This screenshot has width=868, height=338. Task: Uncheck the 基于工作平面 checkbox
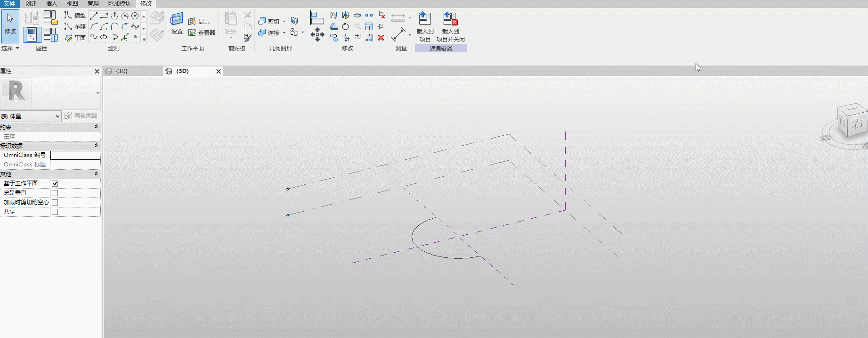[55, 183]
